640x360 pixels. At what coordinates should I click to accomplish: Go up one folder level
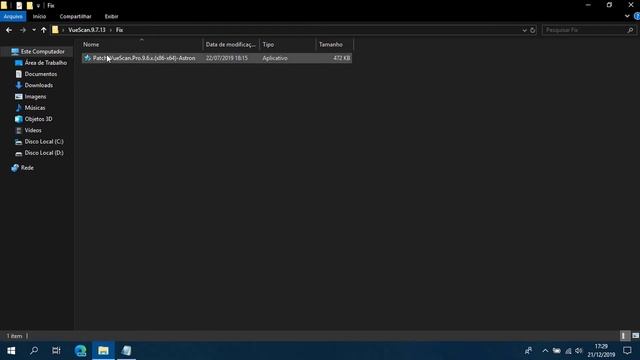[43, 30]
